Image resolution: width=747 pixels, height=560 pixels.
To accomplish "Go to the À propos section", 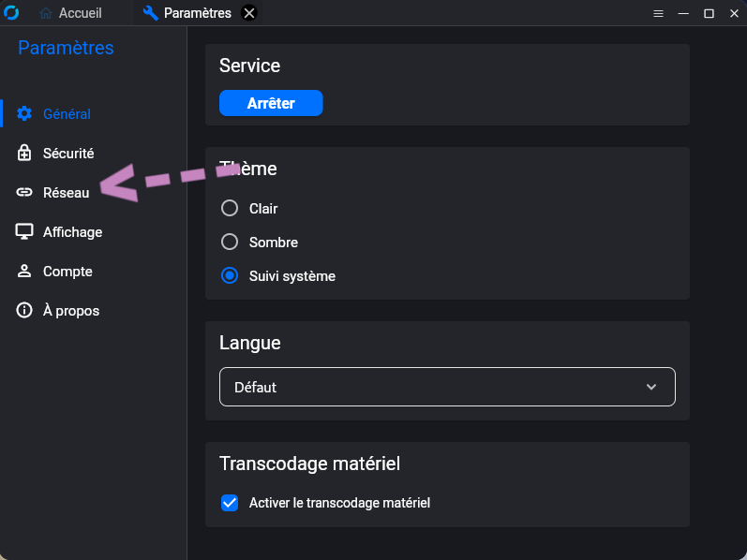I will (70, 311).
